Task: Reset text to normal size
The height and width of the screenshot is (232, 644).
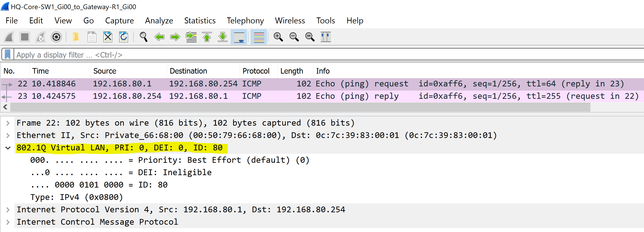Action: pos(310,37)
